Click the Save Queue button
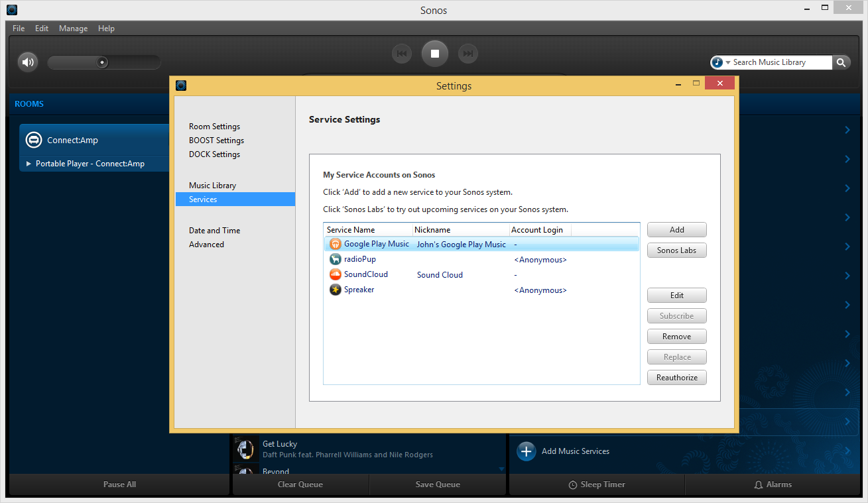 pos(438,484)
